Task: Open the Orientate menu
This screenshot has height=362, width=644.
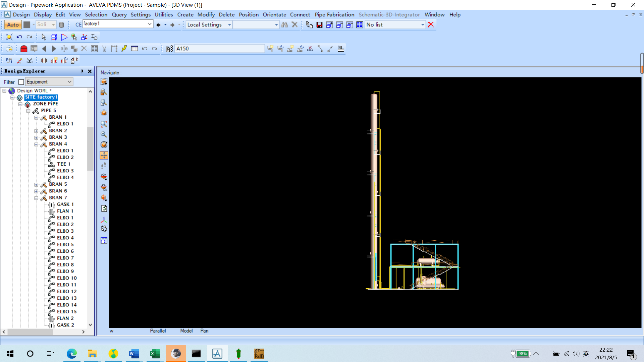Action: tap(274, 15)
